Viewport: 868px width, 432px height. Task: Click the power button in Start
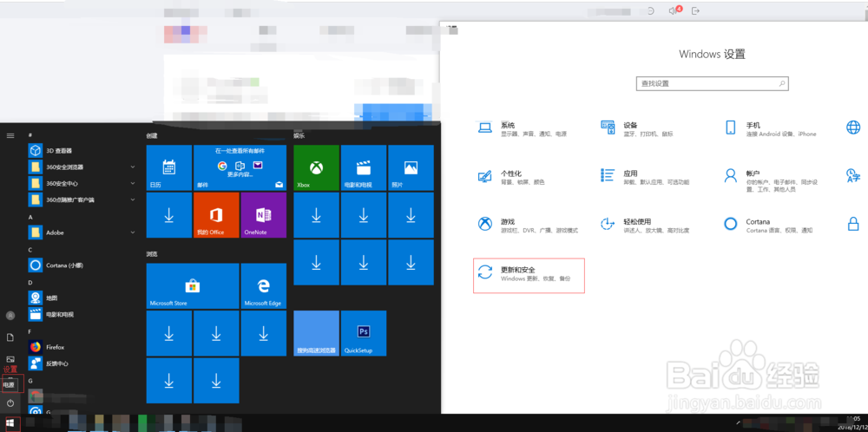coord(10,403)
